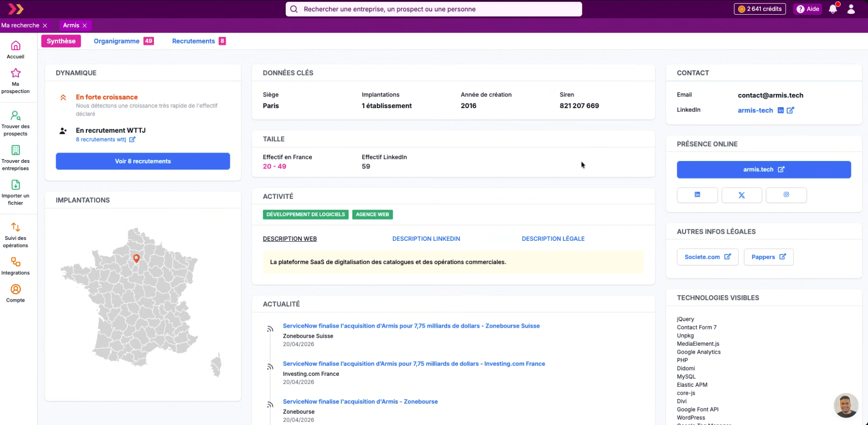
Task: Open ServiceNow acquisition d'Armis - Zonebourse link
Action: (360, 401)
